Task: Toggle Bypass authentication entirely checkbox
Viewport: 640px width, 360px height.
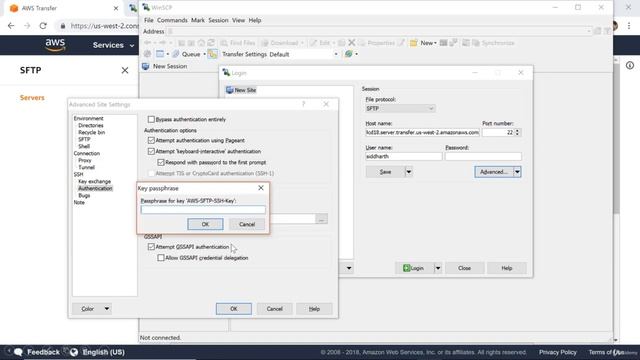Action: pos(151,119)
